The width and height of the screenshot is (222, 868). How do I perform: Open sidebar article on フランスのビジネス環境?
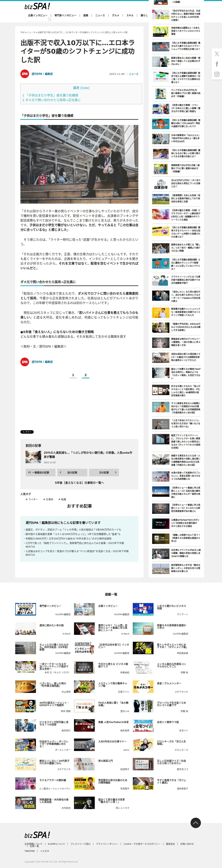click(185, 31)
